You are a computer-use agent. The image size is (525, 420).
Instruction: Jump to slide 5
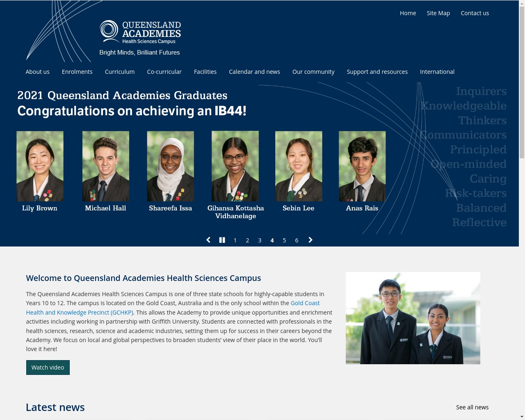coord(284,240)
